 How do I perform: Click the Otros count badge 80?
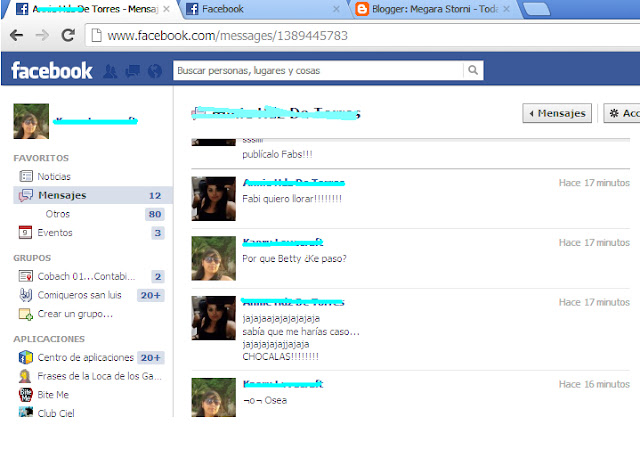pyautogui.click(x=155, y=214)
